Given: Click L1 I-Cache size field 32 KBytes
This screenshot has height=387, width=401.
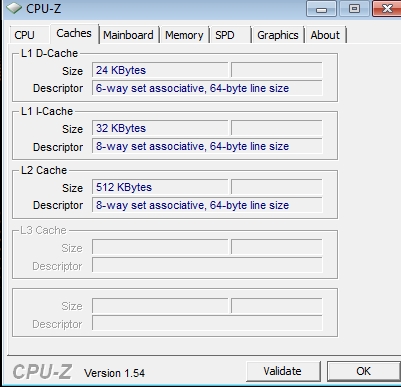Looking at the screenshot, I should (160, 128).
